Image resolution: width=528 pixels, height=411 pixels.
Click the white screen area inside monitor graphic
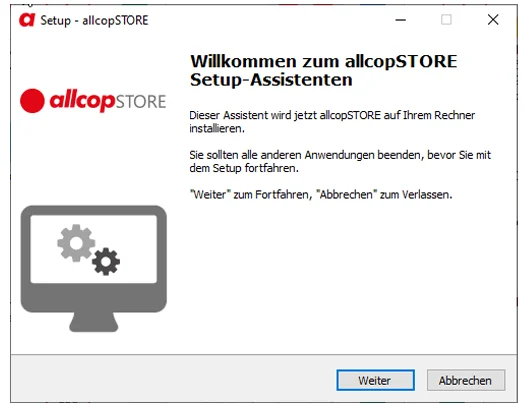click(94, 249)
